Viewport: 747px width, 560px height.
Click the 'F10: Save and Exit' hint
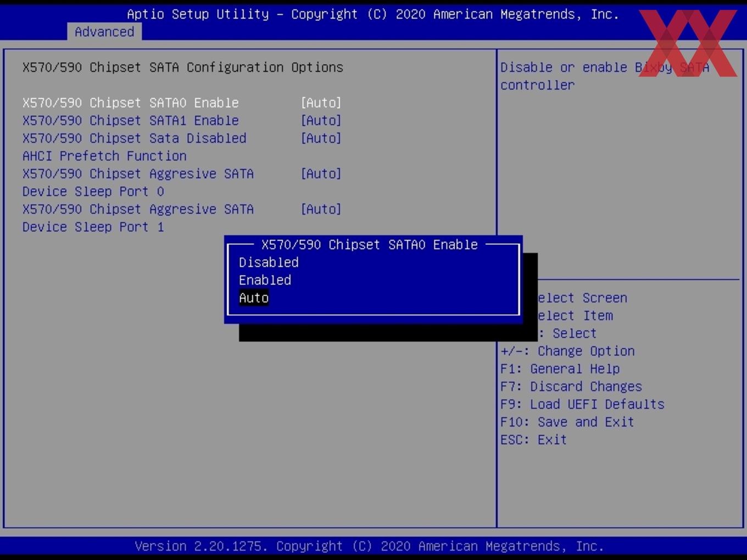567,422
